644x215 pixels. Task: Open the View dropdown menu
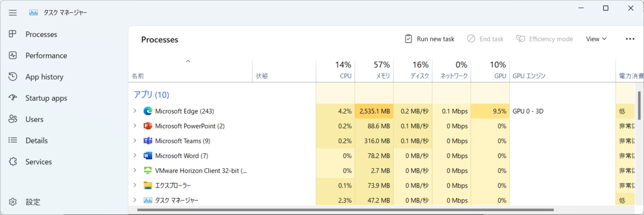596,39
